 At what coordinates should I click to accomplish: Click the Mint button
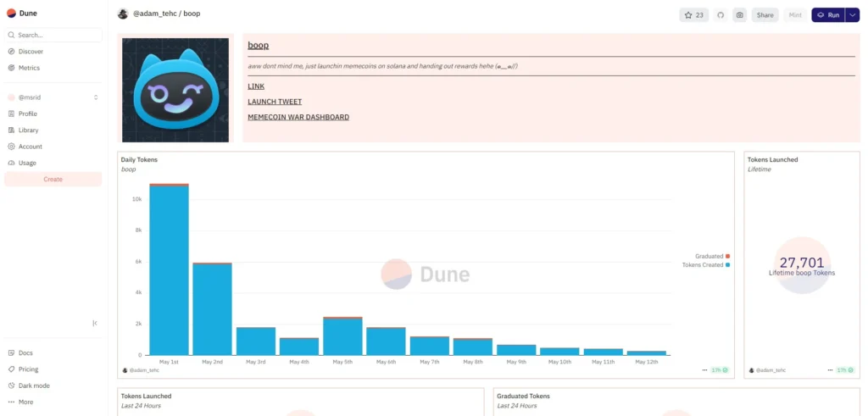pyautogui.click(x=795, y=15)
